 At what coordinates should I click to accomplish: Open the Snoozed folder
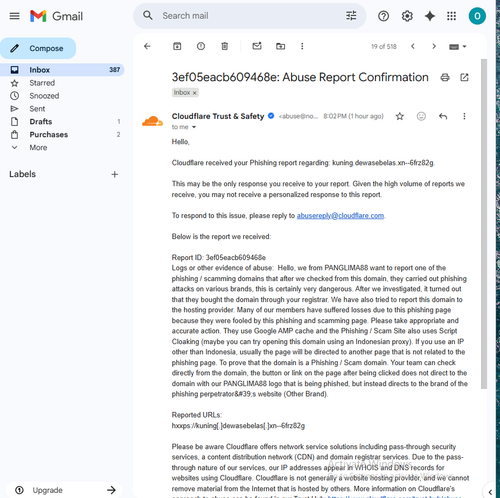44,96
